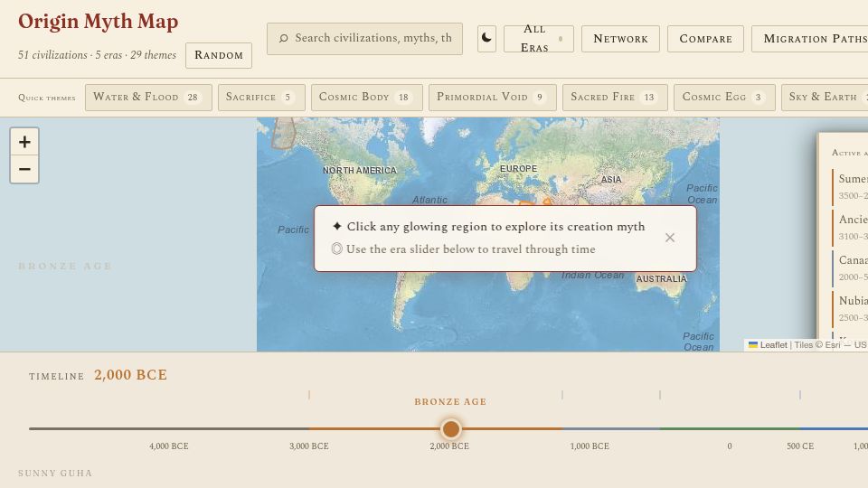
Task: Jump to 4,000 BCE on timeline
Action: 169,446
